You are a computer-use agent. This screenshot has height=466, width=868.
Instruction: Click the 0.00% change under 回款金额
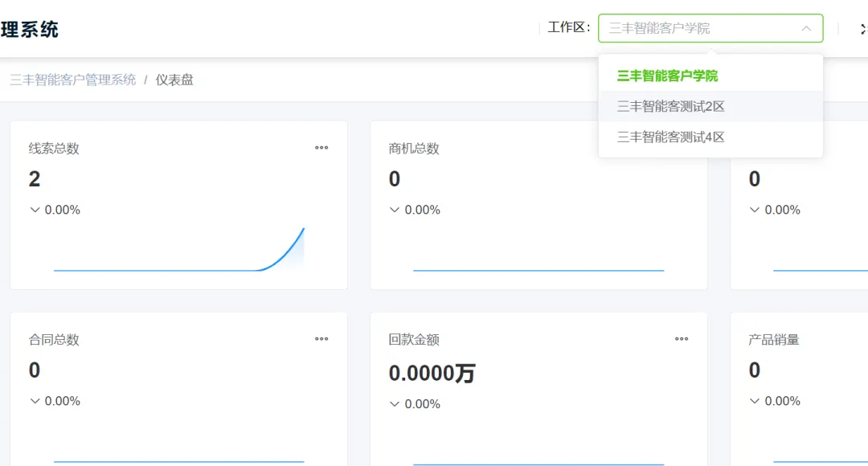pos(423,404)
